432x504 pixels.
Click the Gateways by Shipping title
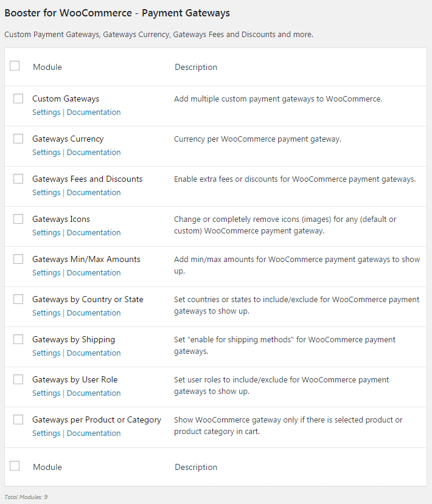74,340
